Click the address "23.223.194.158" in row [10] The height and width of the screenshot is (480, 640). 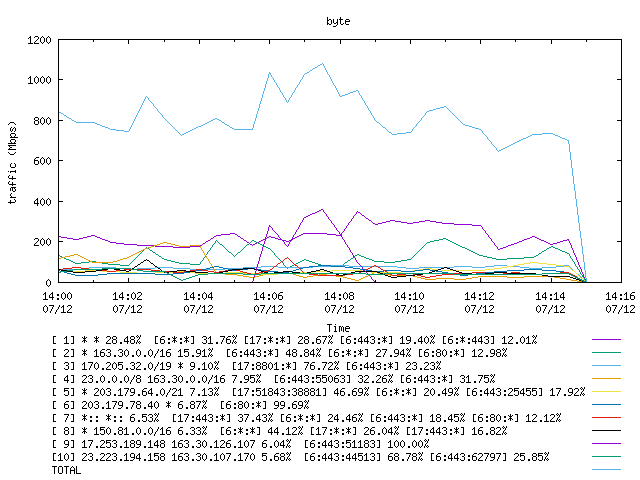point(123,457)
